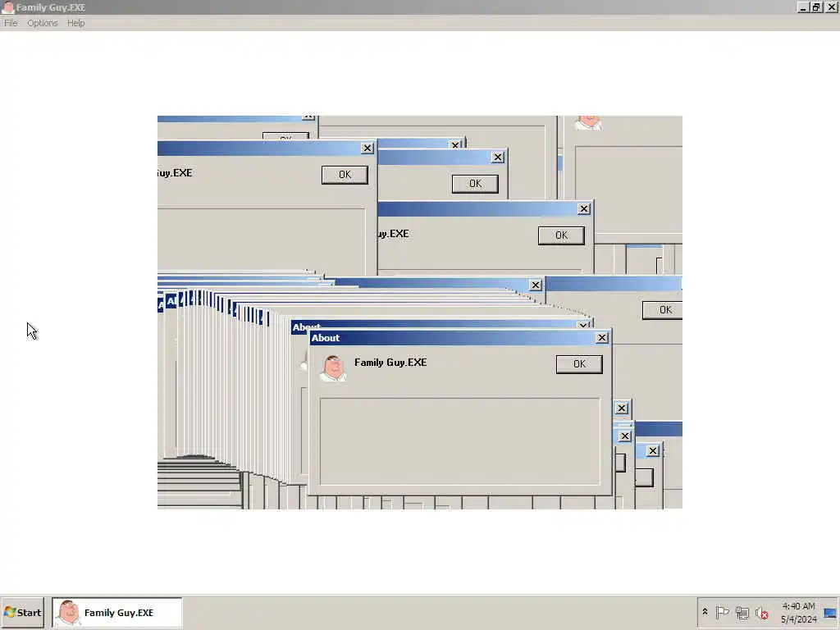Open the Action Center flag icon

(722, 612)
